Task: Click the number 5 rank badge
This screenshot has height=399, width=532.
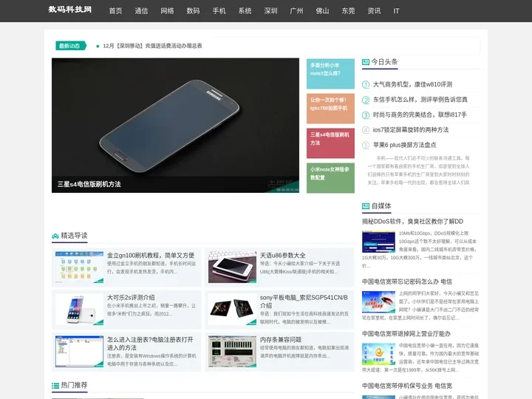Action: point(366,146)
